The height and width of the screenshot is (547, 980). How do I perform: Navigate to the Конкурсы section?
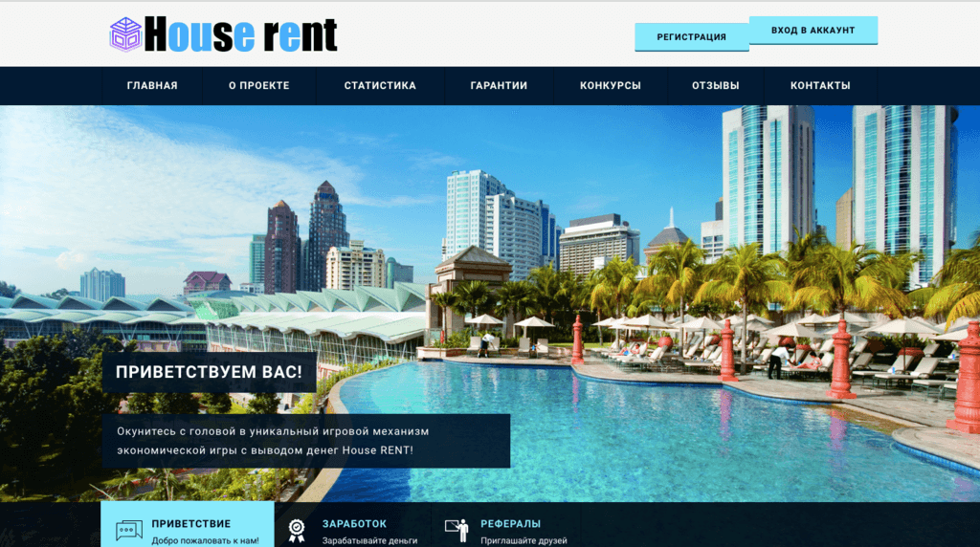[611, 85]
